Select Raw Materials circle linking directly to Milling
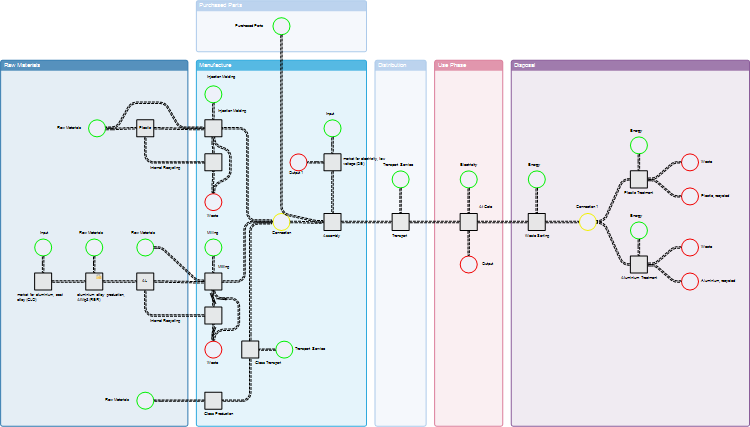Viewport: 750px width, 427px height. 145,247
